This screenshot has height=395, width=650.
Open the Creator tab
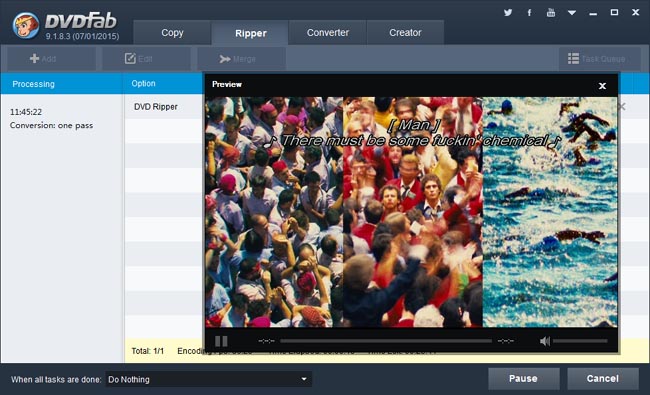(405, 32)
